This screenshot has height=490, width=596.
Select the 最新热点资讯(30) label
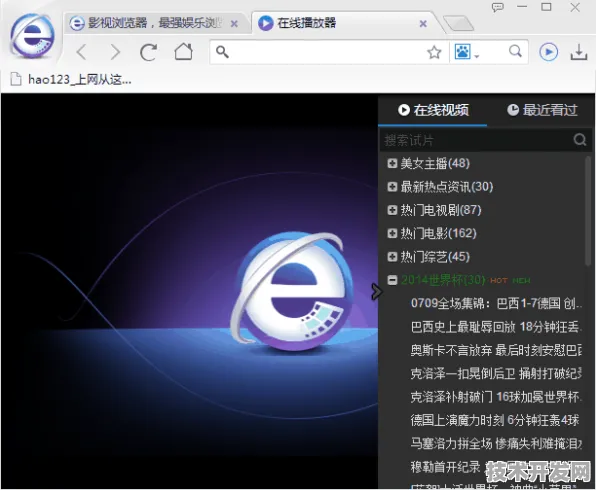(447, 187)
